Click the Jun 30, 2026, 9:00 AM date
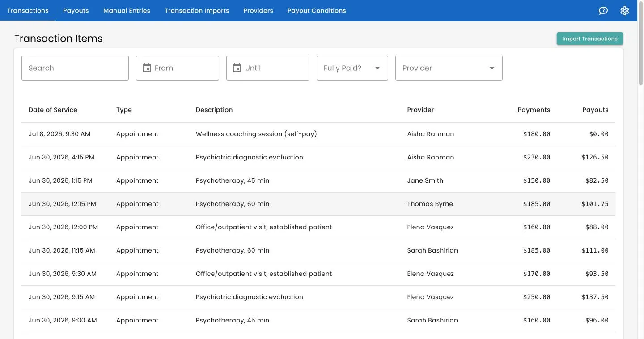Screen dimensions: 644x339 coord(63,320)
